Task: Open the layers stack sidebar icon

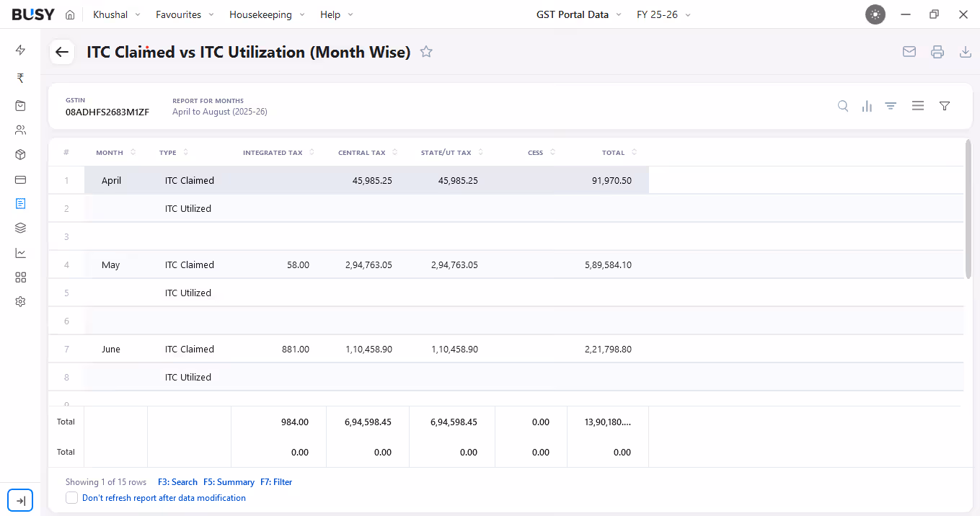Action: 20,228
